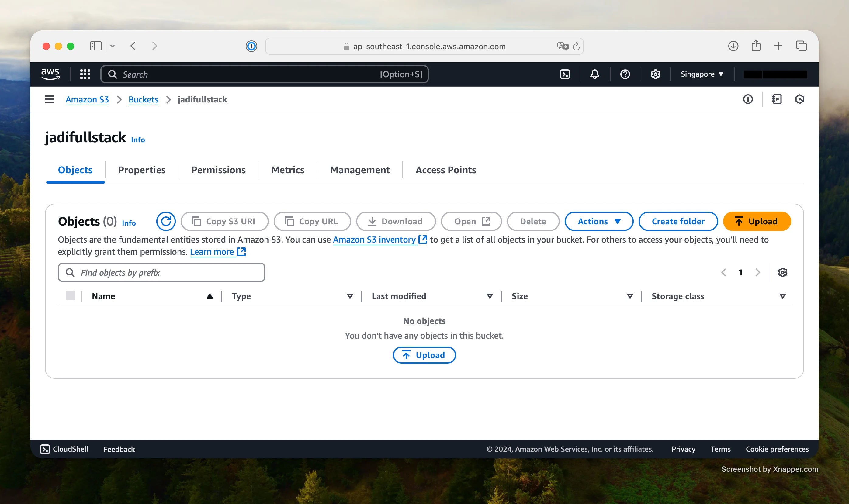Switch to the Permissions tab

tap(218, 170)
